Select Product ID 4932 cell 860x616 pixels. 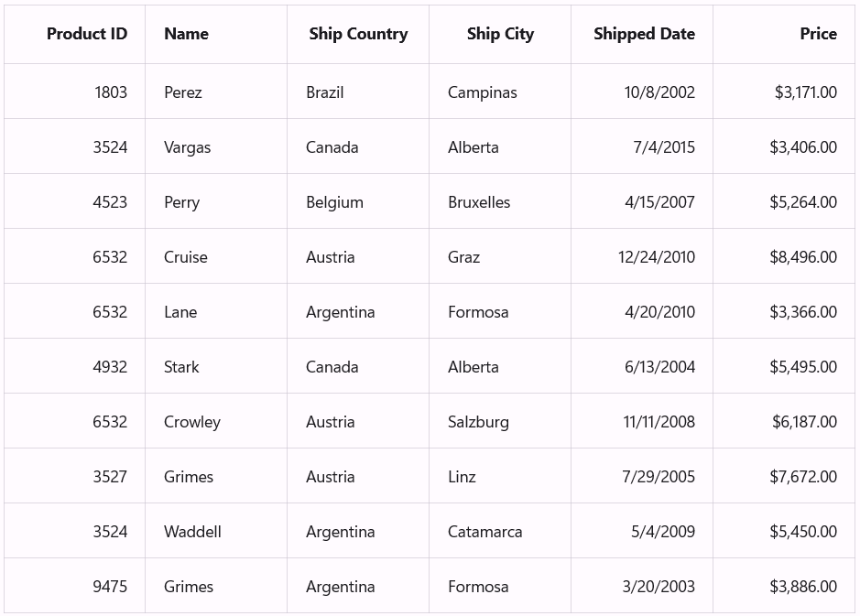(x=110, y=367)
